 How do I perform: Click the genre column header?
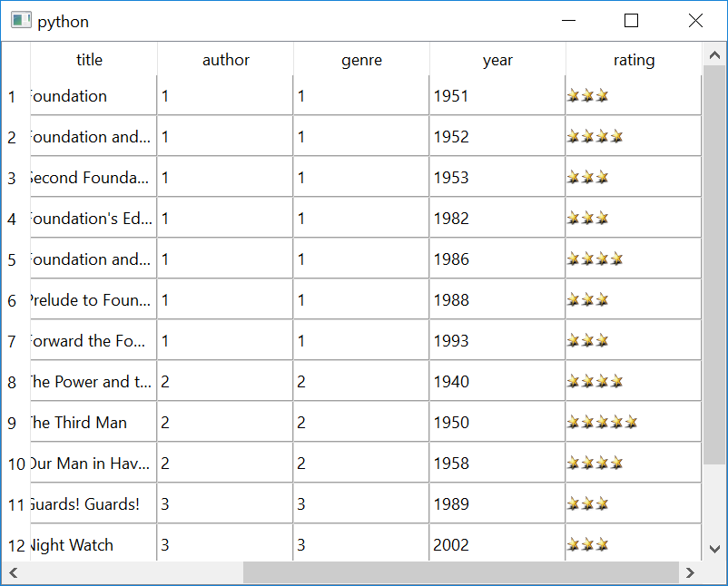click(x=361, y=60)
